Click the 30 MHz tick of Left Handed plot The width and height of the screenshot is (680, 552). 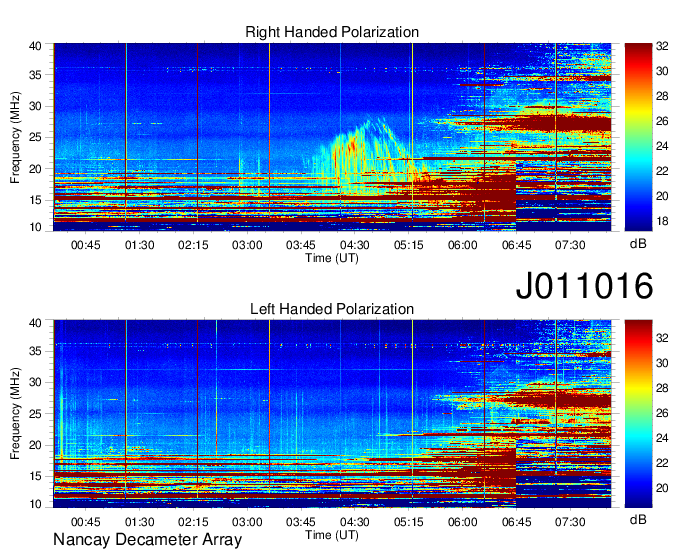(x=35, y=382)
